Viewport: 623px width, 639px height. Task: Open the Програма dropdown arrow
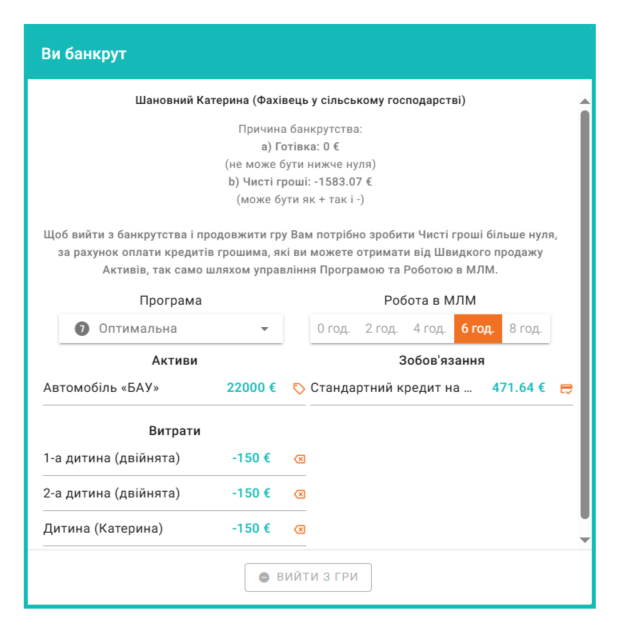click(265, 328)
